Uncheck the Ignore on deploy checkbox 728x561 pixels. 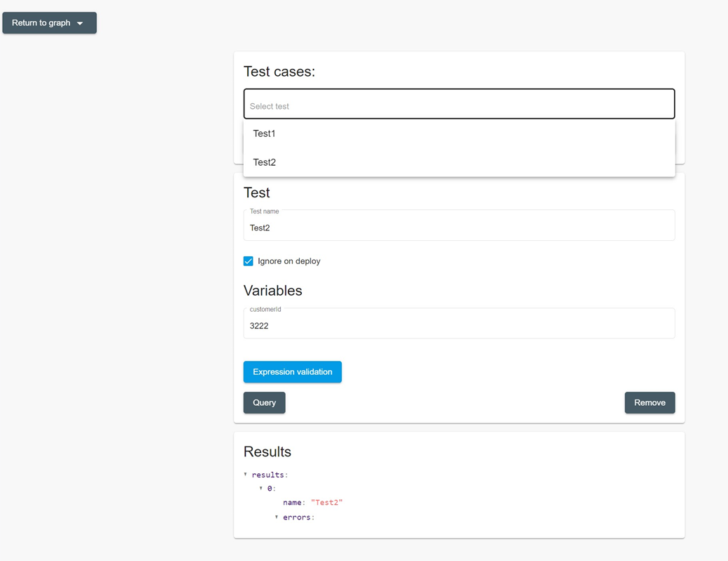[x=249, y=261]
